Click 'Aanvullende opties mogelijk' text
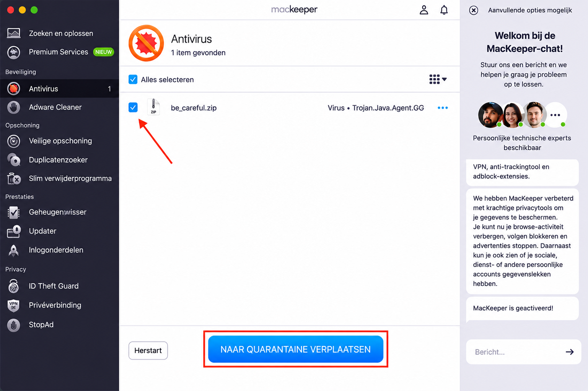The height and width of the screenshot is (391, 588). coord(530,10)
